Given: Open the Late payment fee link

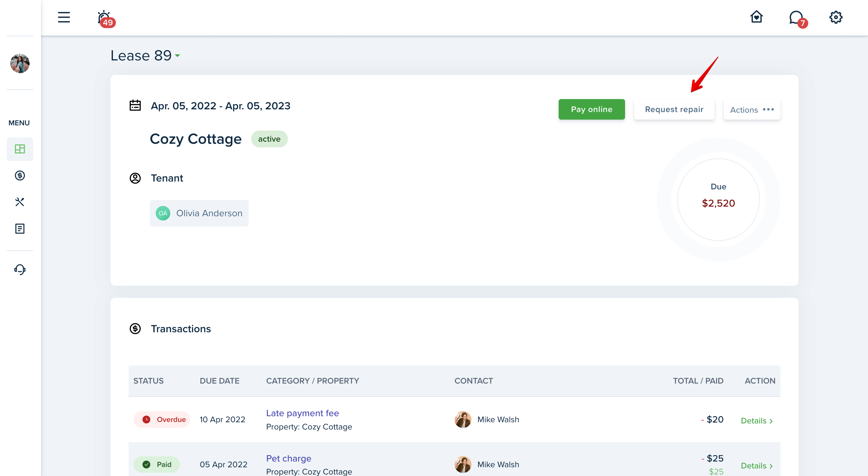Looking at the screenshot, I should coord(302,413).
